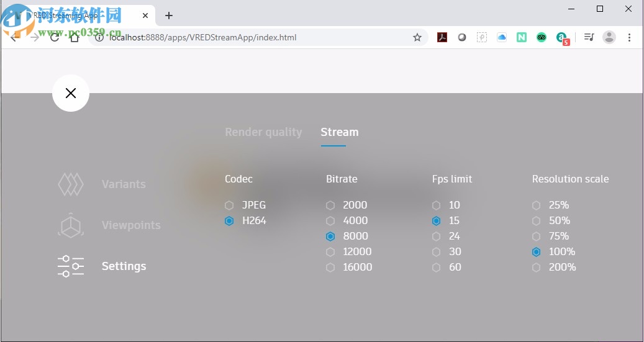The image size is (644, 342).
Task: Open the green N extension icon
Action: click(522, 38)
